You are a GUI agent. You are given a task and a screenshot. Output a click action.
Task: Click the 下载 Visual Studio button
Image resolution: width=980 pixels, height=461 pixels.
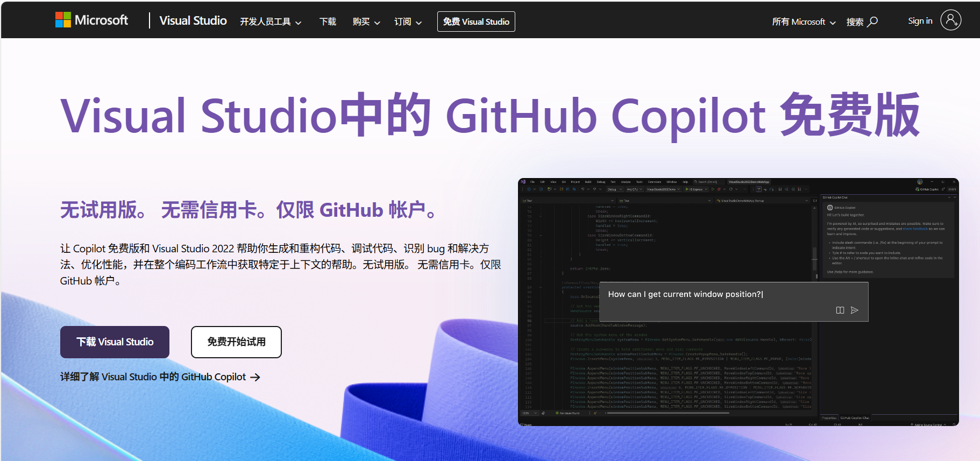(115, 342)
